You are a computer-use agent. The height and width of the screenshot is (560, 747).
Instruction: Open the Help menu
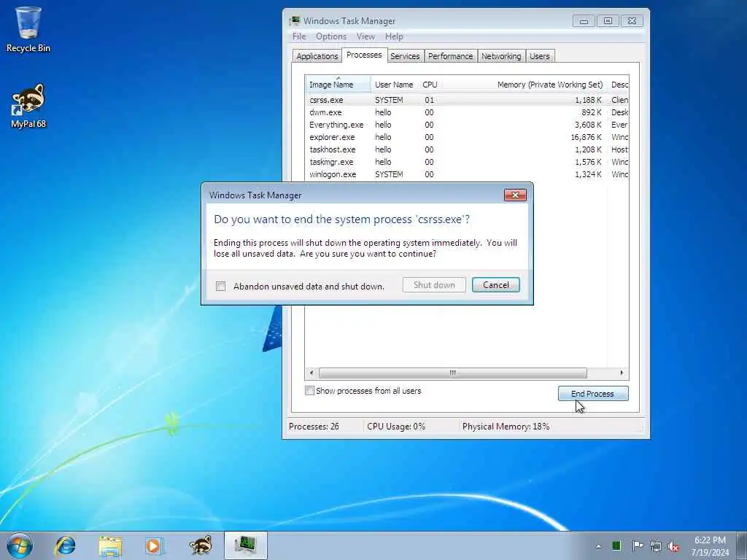coord(394,36)
